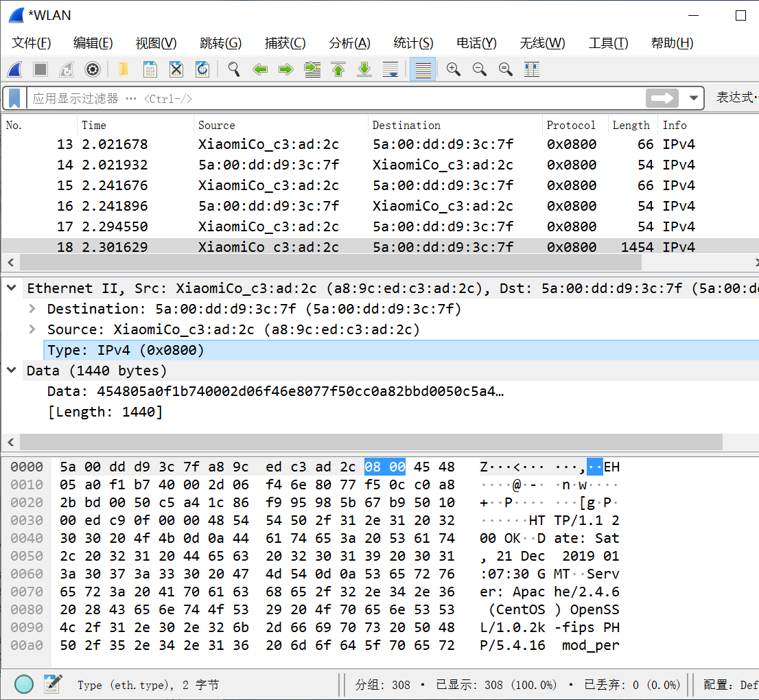The width and height of the screenshot is (759, 700).
Task: Select packet 13 at time 2.021678
Action: (379, 144)
